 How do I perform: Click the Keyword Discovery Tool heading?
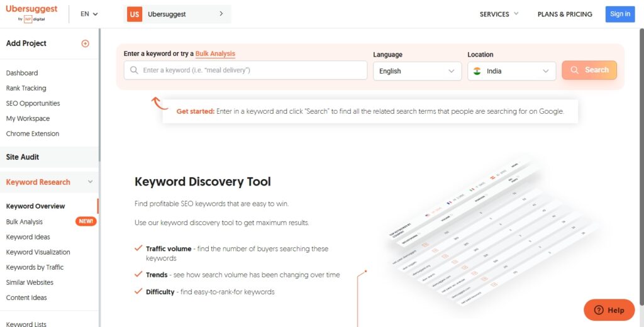pos(203,182)
